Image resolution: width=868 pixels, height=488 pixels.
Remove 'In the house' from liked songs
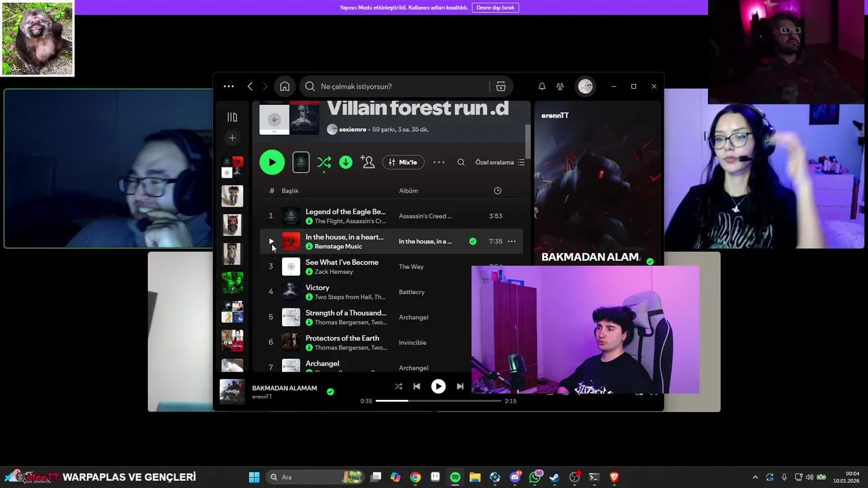click(x=473, y=241)
